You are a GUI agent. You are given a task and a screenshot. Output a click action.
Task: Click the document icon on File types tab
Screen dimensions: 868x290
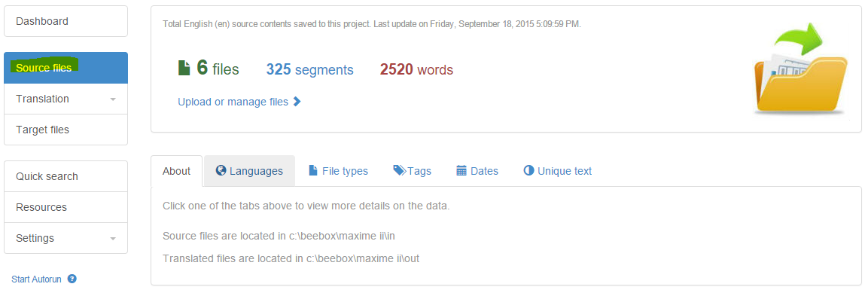(313, 170)
